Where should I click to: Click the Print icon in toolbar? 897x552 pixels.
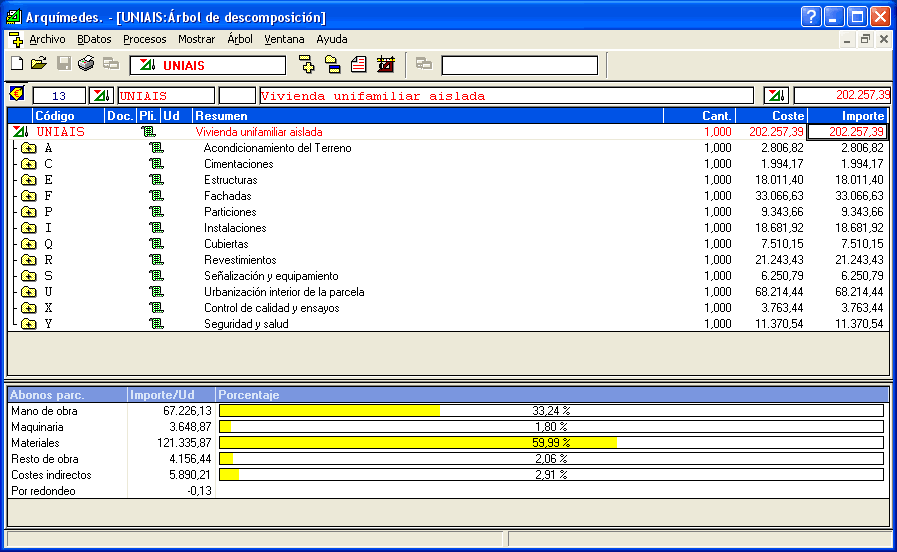(86, 64)
